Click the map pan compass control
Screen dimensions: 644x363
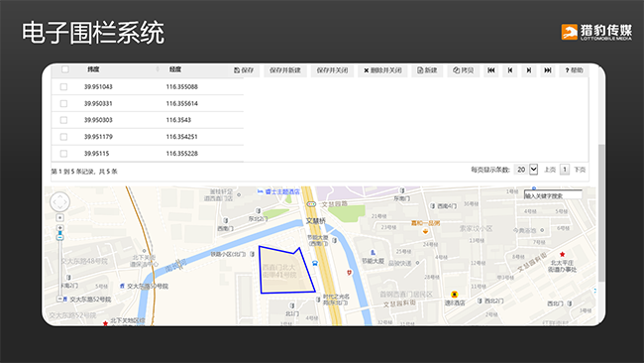point(60,202)
